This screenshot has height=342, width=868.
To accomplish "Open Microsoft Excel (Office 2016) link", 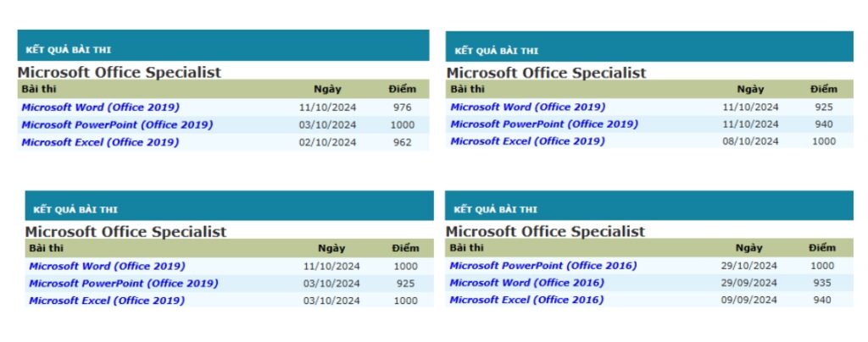I will 526,300.
